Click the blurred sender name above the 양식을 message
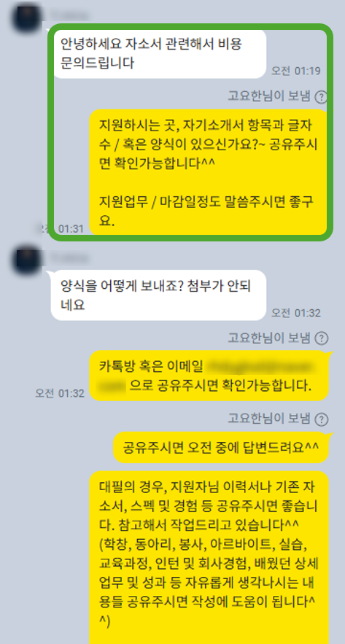Image resolution: width=345 pixels, height=644 pixels. click(69, 258)
